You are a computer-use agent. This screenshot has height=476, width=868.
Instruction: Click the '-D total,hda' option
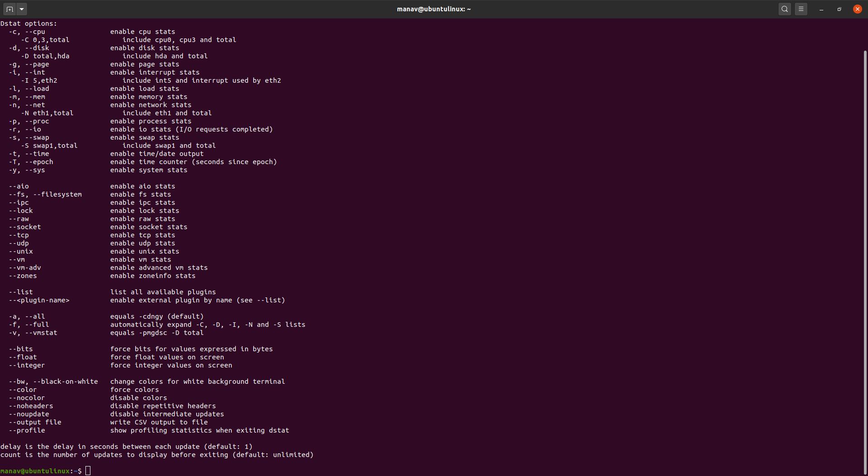point(45,56)
